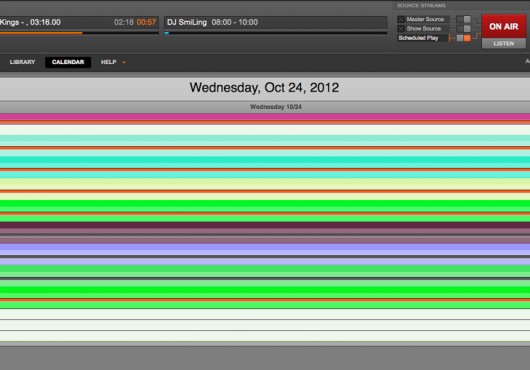Click the DJ SmiLing show progress bar
The width and height of the screenshot is (530, 370).
pyautogui.click(x=276, y=33)
